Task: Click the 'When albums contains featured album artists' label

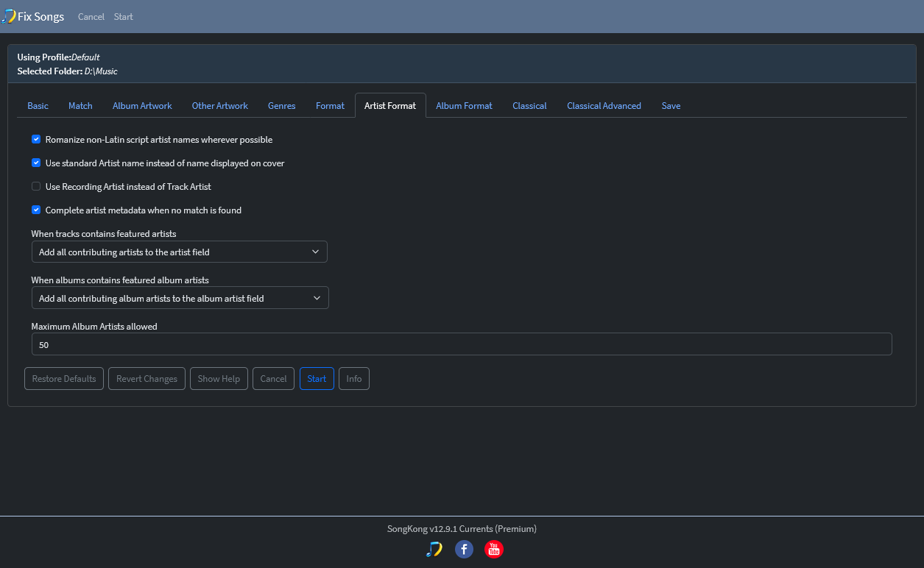Action: [120, 280]
